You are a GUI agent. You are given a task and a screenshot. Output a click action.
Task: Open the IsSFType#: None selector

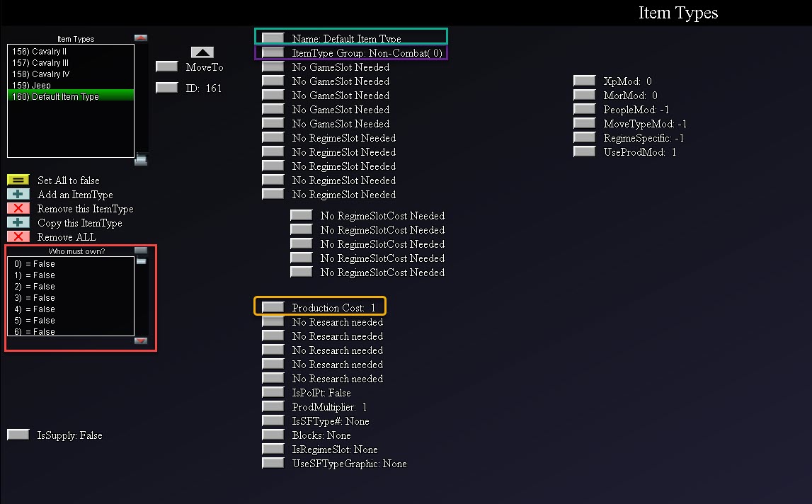click(x=273, y=420)
